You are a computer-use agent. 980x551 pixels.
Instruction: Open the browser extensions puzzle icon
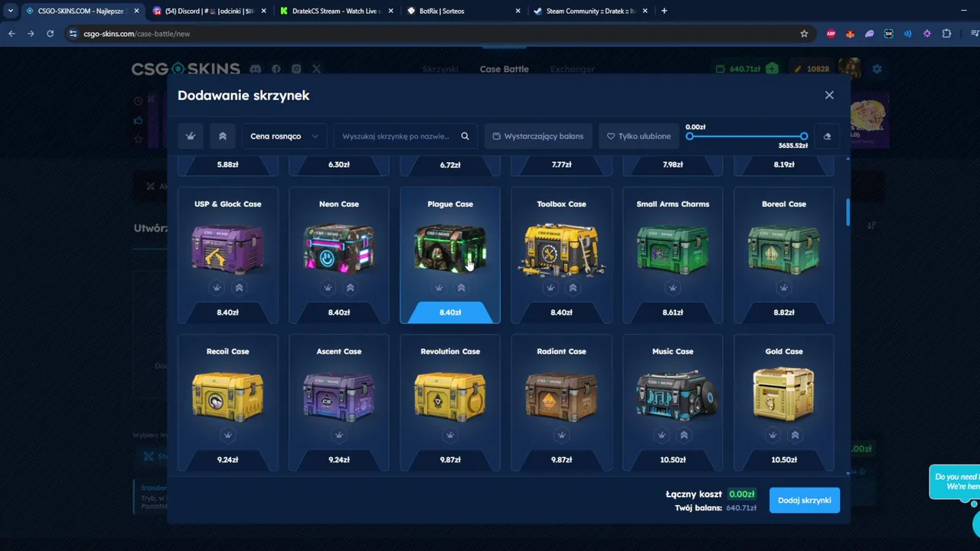(x=946, y=34)
